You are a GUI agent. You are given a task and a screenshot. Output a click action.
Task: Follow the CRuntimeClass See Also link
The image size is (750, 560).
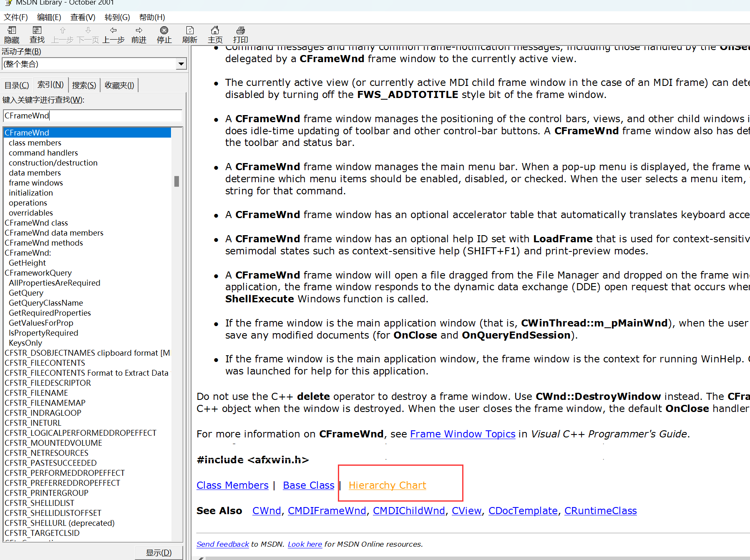[601, 511]
